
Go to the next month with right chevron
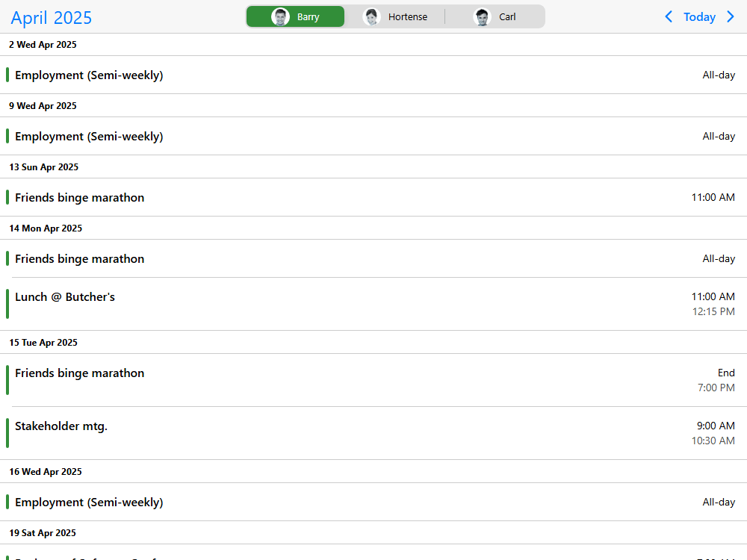click(x=731, y=16)
